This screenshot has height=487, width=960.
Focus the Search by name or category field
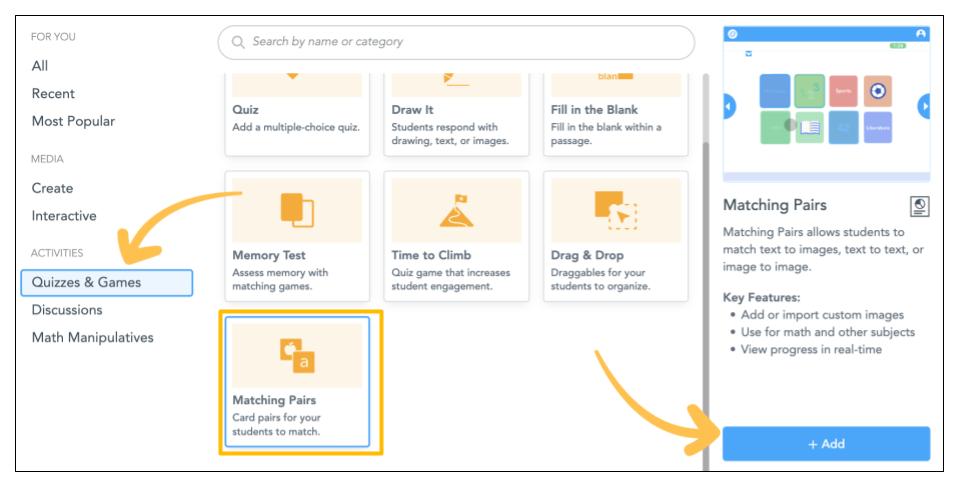[460, 42]
